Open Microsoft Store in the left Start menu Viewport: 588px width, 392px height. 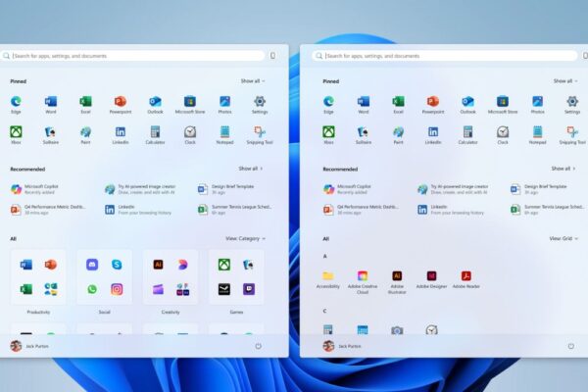coord(190,102)
